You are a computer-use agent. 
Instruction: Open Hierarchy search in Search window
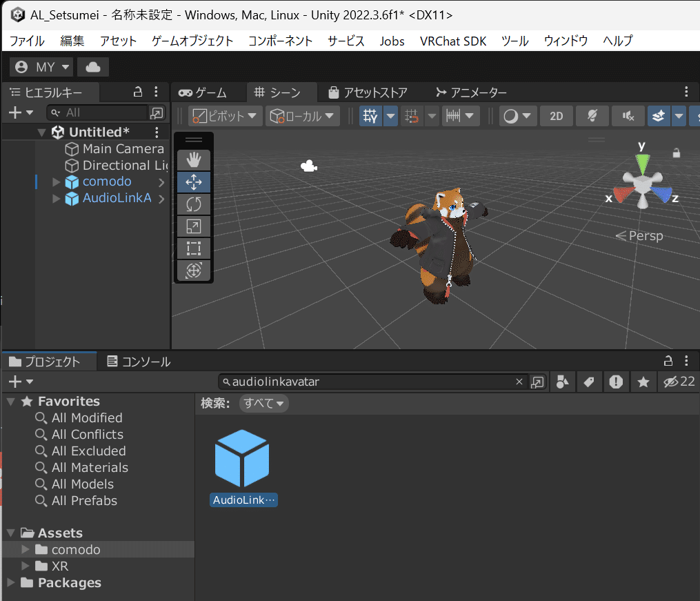[157, 113]
